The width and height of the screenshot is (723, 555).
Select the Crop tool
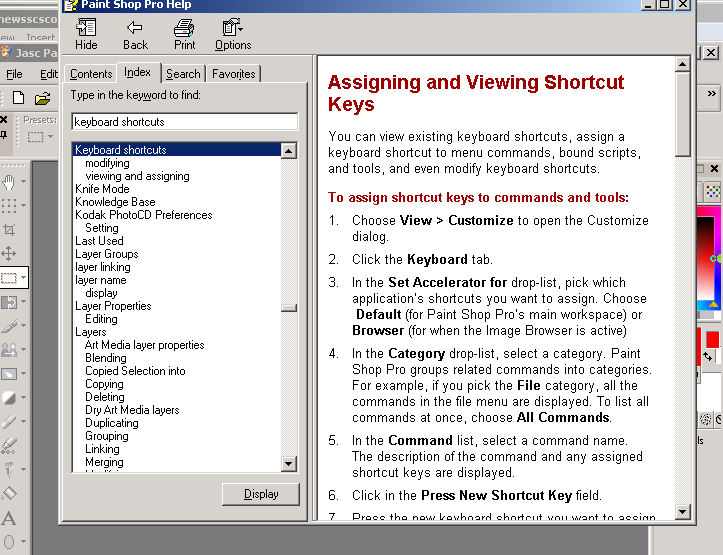pyautogui.click(x=9, y=230)
